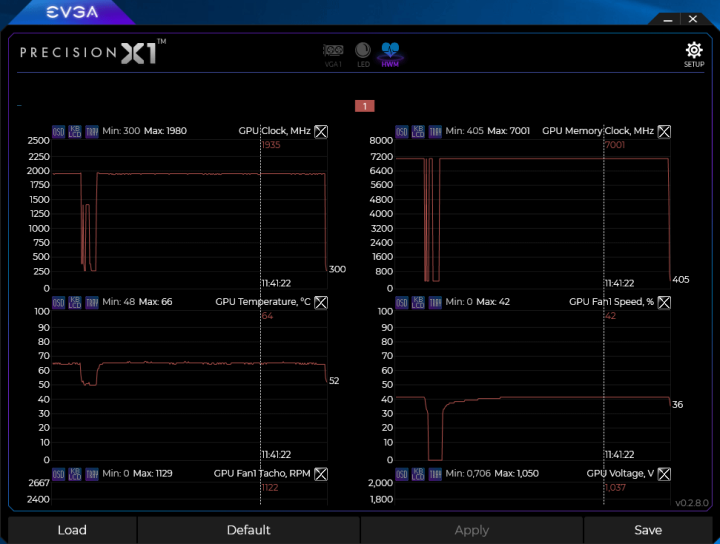Image resolution: width=720 pixels, height=544 pixels.
Task: Click the Load button
Action: 72,530
